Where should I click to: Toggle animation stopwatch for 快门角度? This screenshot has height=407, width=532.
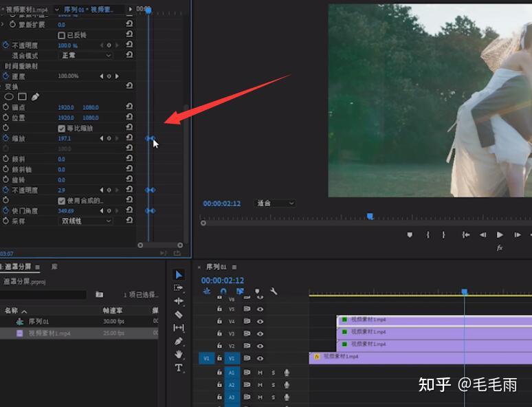[5, 210]
